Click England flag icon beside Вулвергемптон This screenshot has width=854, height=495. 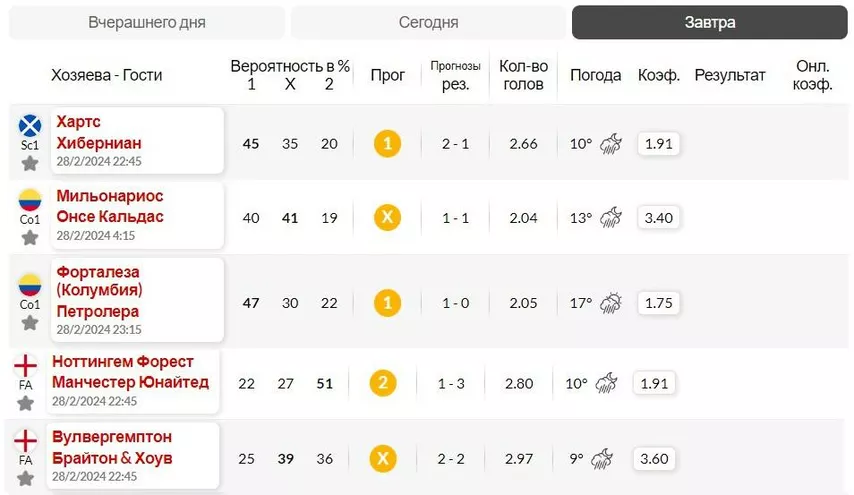click(x=26, y=441)
